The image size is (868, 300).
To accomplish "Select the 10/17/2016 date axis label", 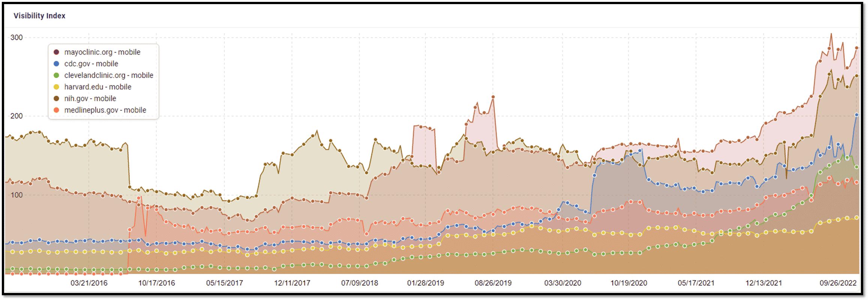I will pyautogui.click(x=156, y=283).
